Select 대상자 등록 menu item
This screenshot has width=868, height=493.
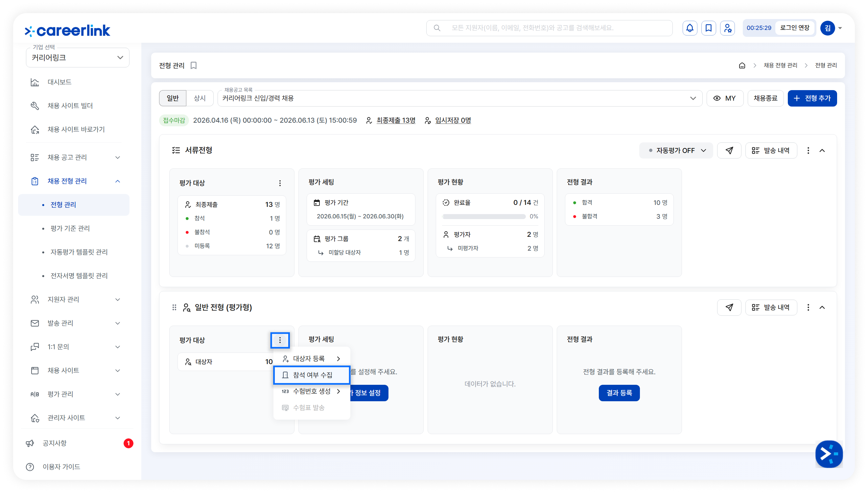coord(312,358)
